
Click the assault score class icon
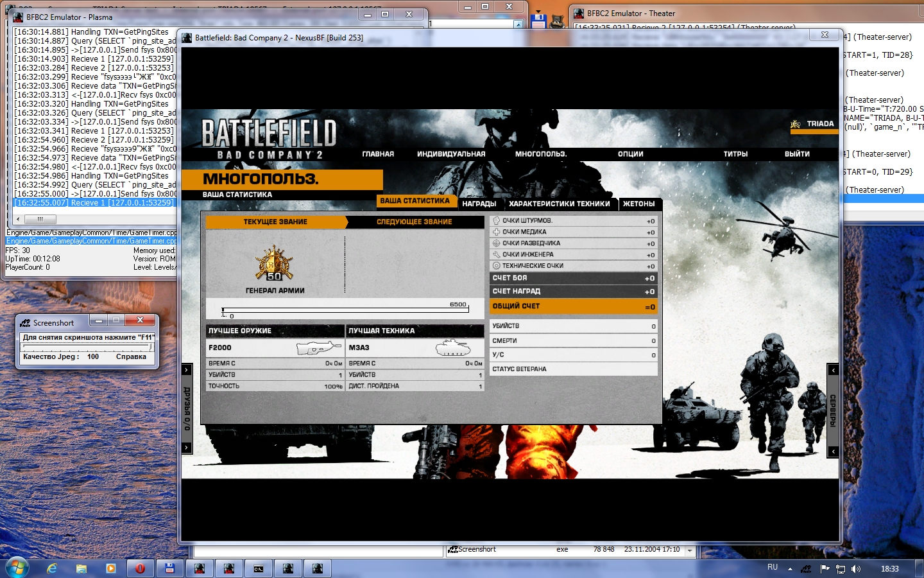coord(496,221)
